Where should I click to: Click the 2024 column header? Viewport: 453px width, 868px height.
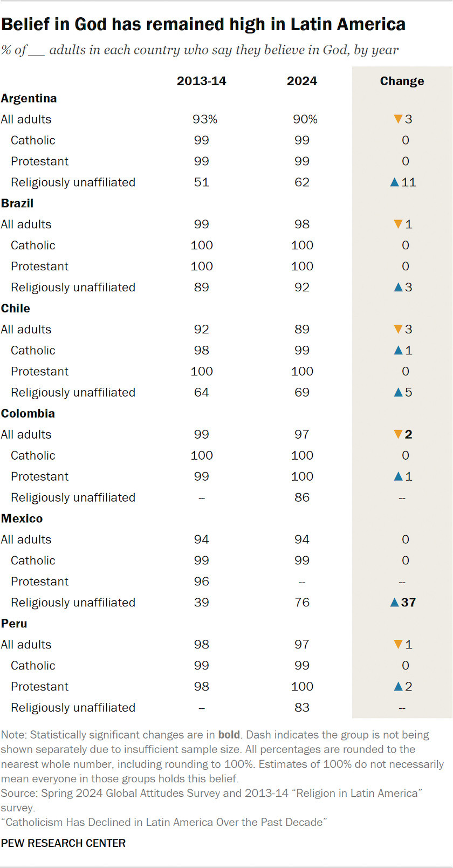click(302, 81)
